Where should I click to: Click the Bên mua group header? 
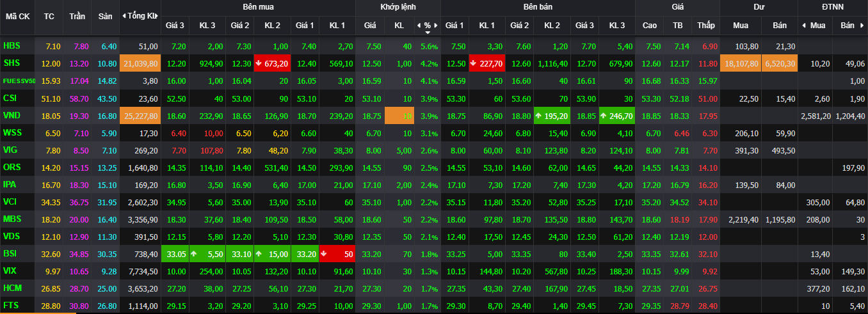pyautogui.click(x=258, y=7)
